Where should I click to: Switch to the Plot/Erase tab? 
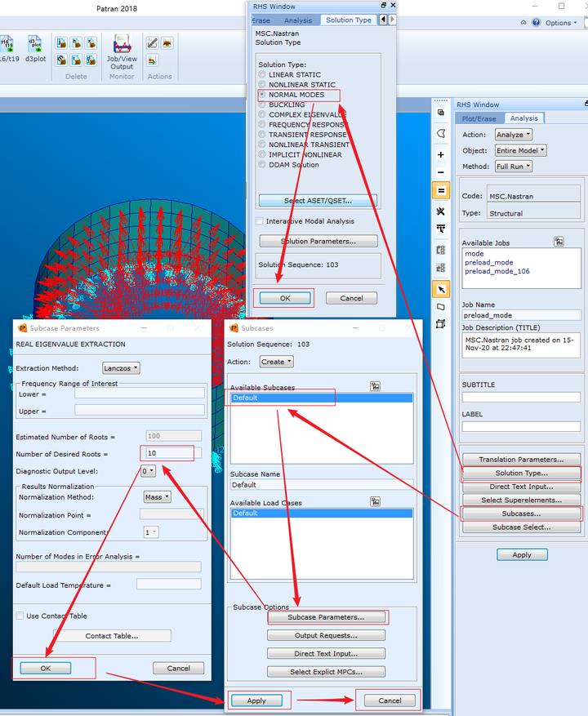point(479,118)
